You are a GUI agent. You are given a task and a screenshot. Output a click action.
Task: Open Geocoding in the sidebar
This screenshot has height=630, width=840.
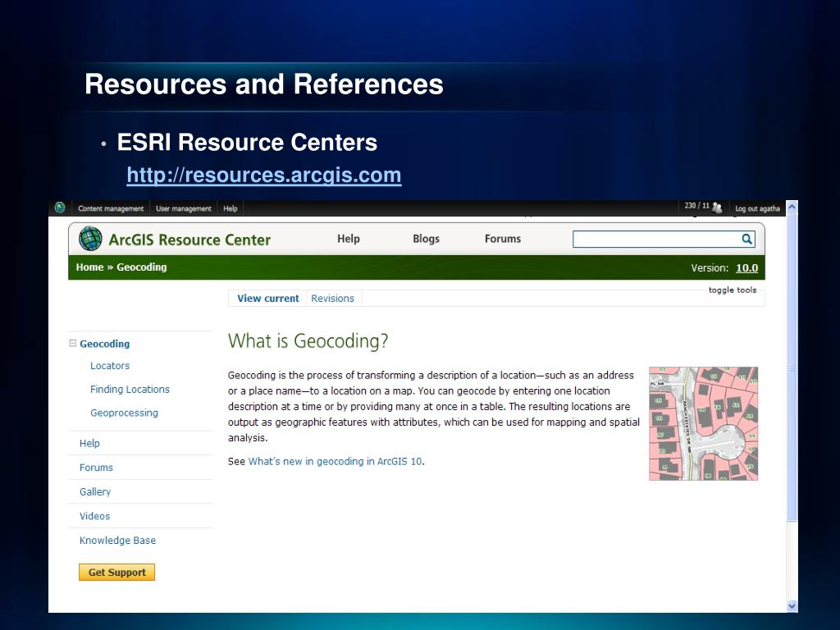pyautogui.click(x=104, y=344)
